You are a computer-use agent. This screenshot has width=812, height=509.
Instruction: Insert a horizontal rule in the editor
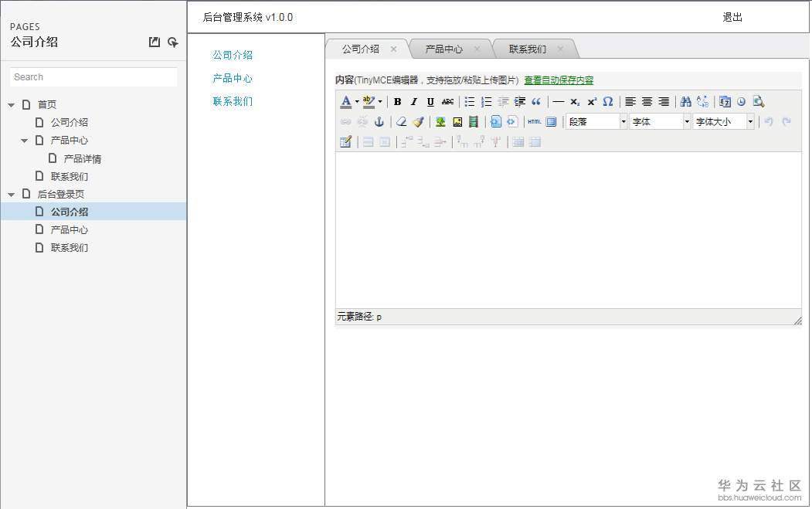(x=559, y=102)
